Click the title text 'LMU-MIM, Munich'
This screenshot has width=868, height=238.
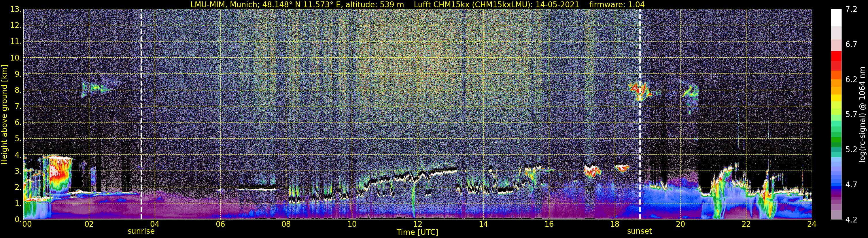[x=224, y=4]
